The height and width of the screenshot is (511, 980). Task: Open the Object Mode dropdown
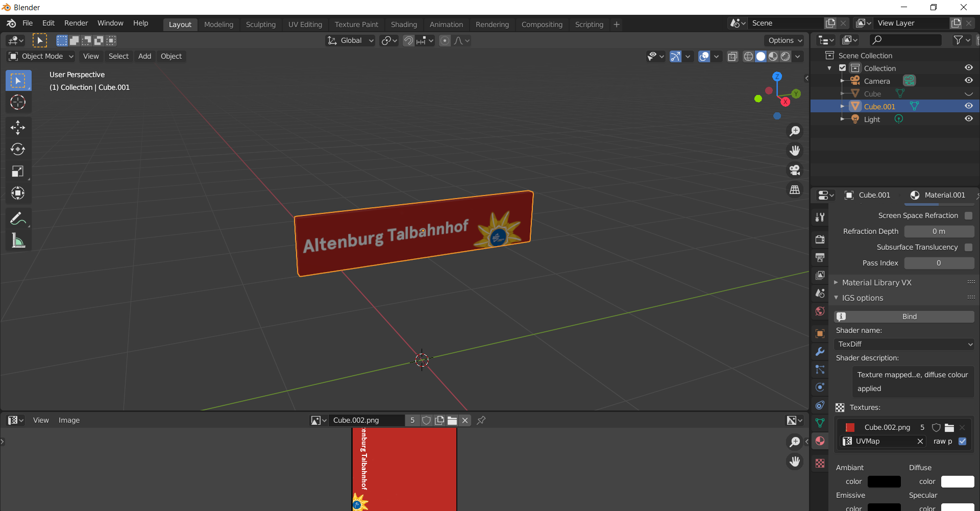(x=42, y=56)
